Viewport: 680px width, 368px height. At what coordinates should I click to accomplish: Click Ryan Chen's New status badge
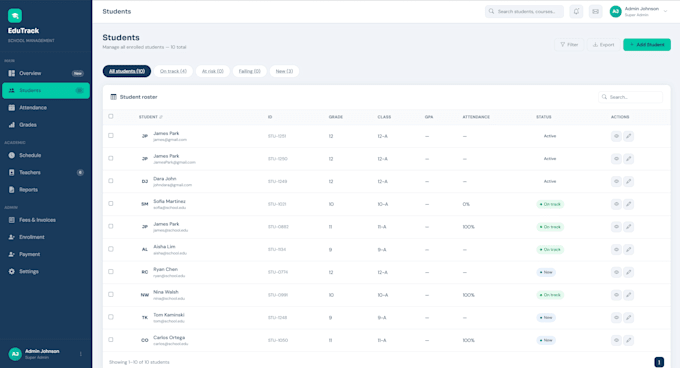click(546, 272)
